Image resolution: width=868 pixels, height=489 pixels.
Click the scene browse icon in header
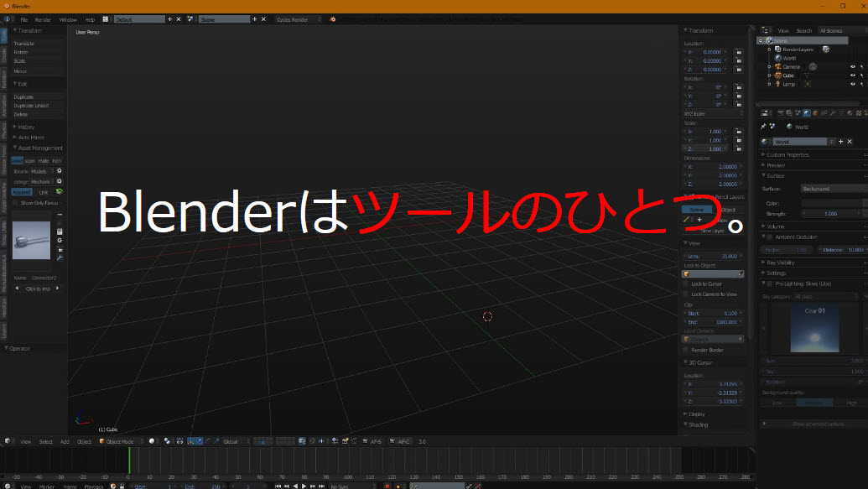190,19
